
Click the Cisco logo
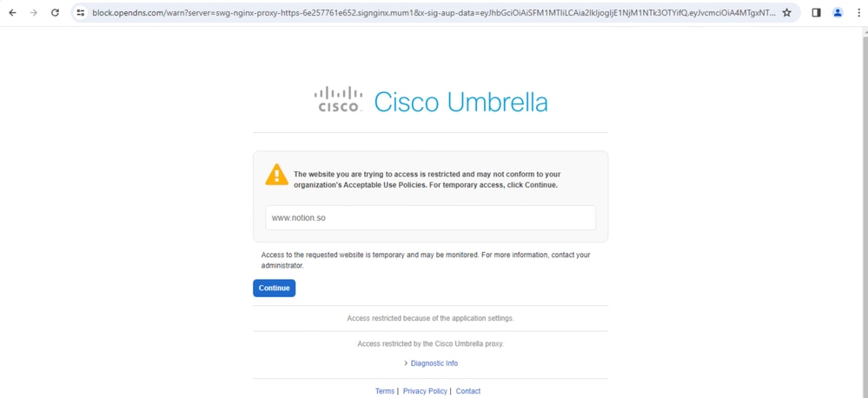338,100
